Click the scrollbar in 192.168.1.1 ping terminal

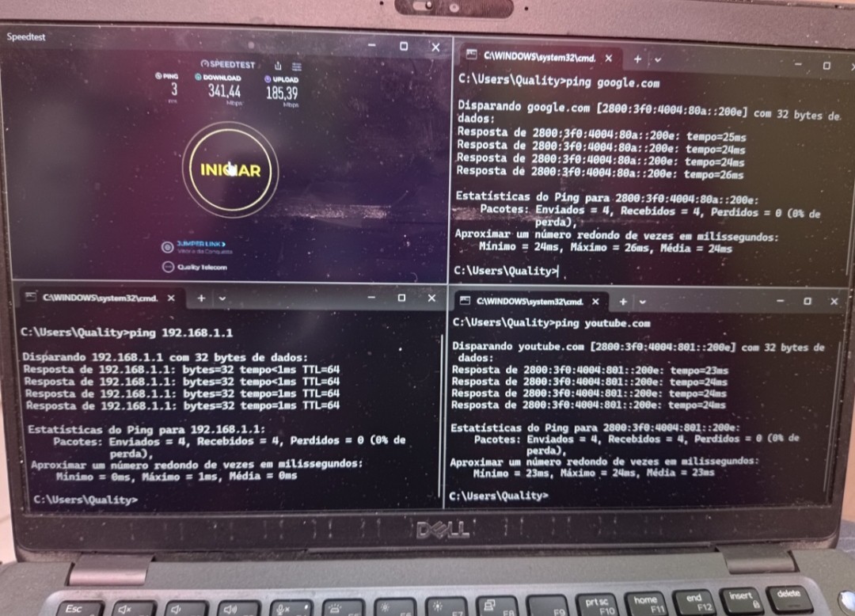[440, 412]
